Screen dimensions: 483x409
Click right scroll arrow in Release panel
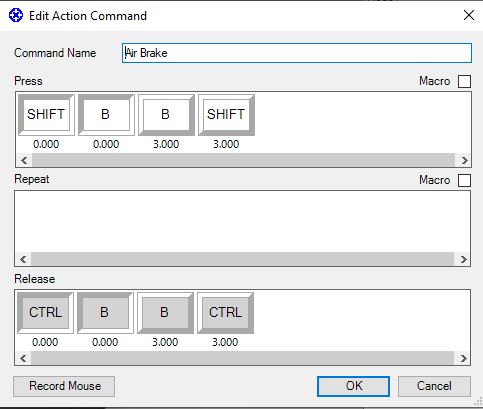point(463,358)
